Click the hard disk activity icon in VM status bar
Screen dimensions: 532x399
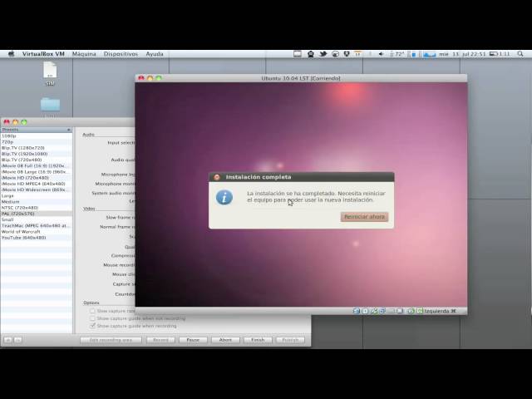[x=357, y=311]
